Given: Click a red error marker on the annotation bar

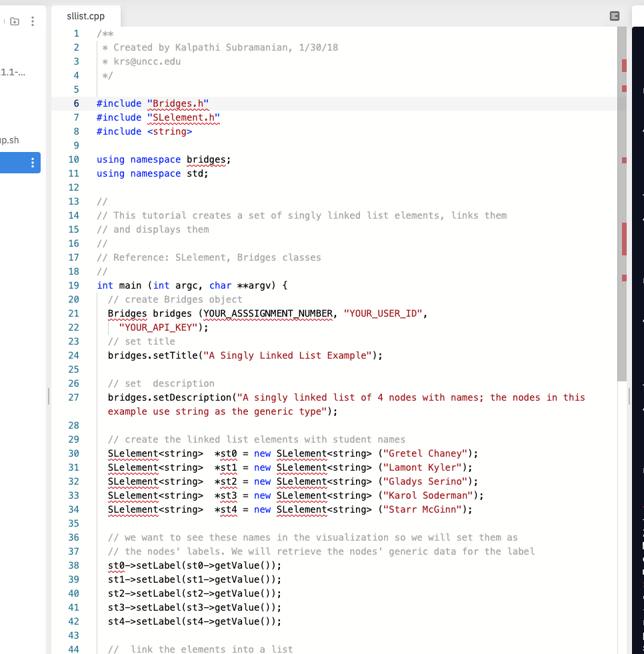Looking at the screenshot, I should pyautogui.click(x=623, y=65).
